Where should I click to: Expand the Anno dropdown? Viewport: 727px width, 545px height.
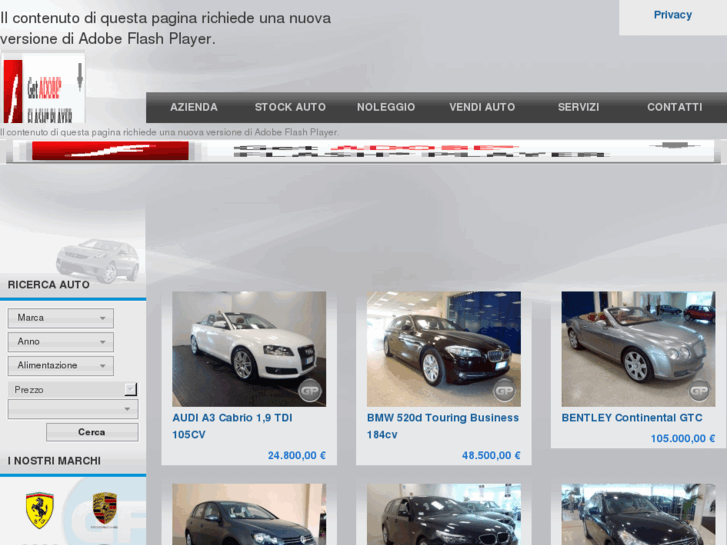point(61,342)
